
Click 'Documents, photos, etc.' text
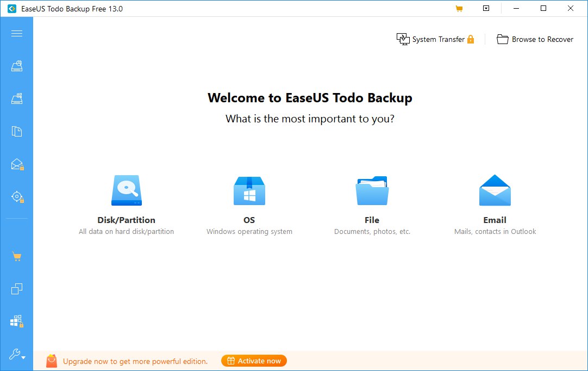(372, 232)
